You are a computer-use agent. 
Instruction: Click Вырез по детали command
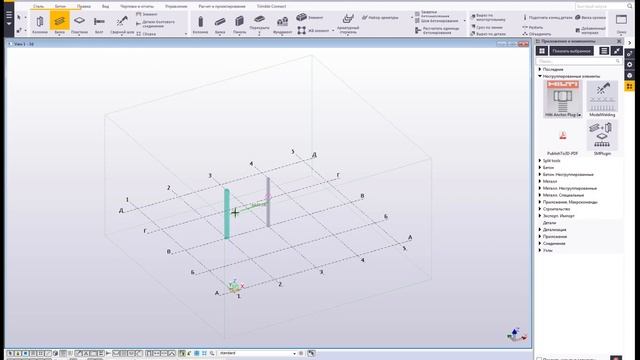pyautogui.click(x=488, y=34)
